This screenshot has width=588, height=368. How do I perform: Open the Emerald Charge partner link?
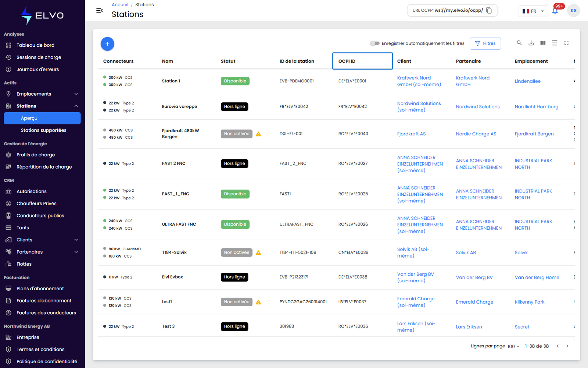click(474, 302)
